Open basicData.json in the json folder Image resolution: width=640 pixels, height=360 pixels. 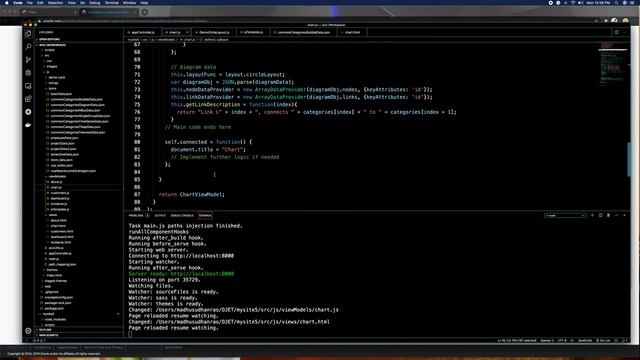click(61, 94)
